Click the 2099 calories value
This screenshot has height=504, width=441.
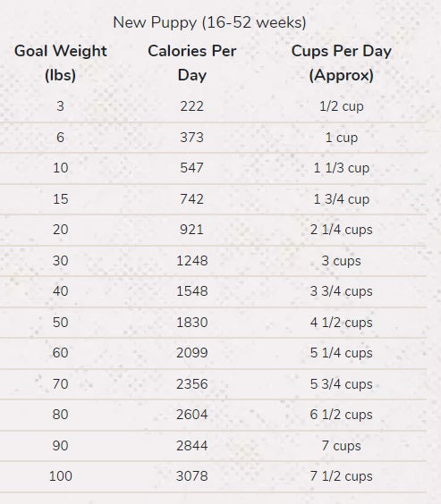point(192,353)
